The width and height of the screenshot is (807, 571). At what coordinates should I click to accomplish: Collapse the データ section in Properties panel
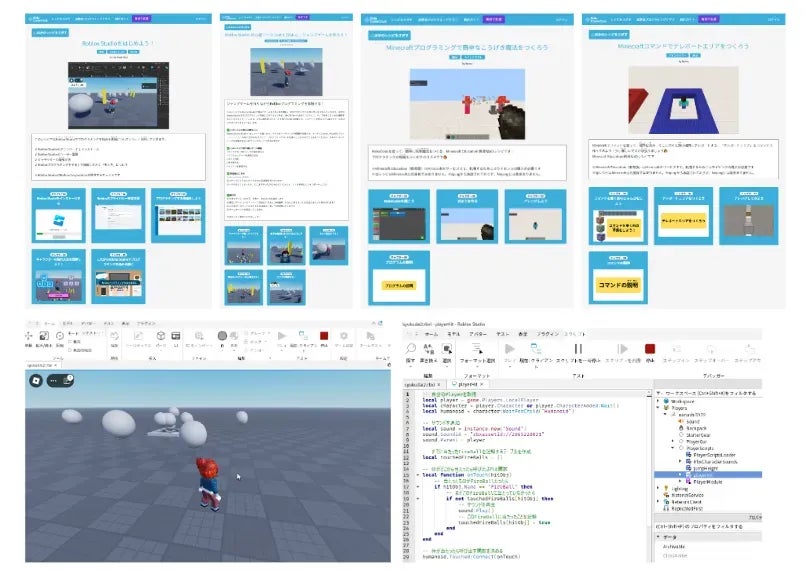point(658,537)
